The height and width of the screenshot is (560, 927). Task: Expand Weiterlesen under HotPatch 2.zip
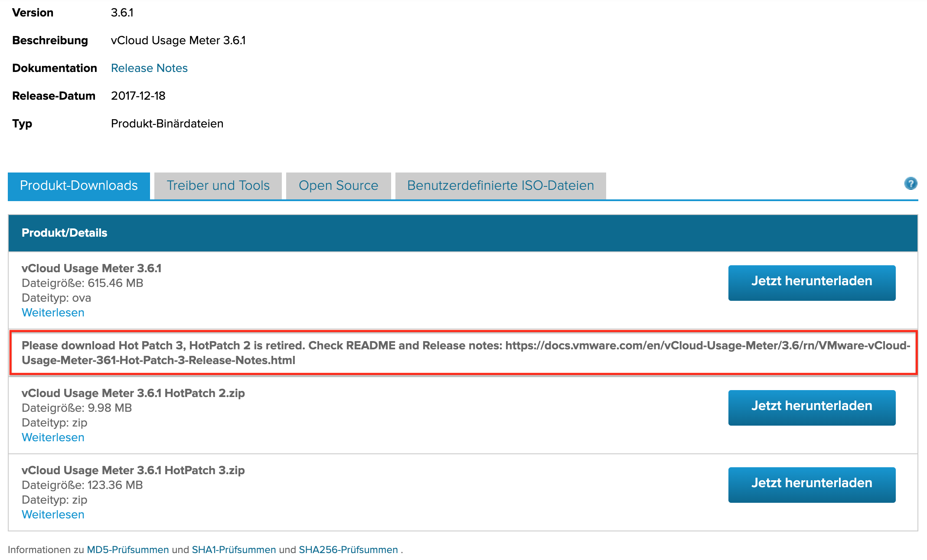point(53,437)
